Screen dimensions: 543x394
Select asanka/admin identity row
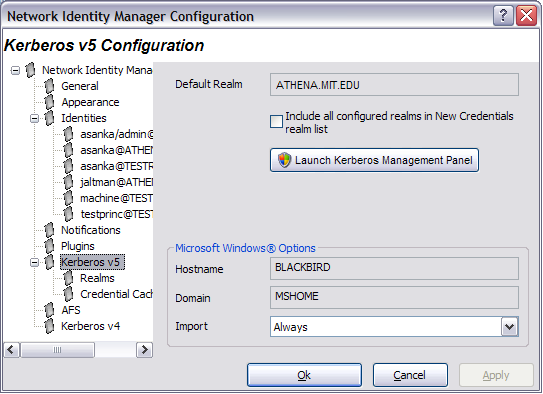pos(116,134)
